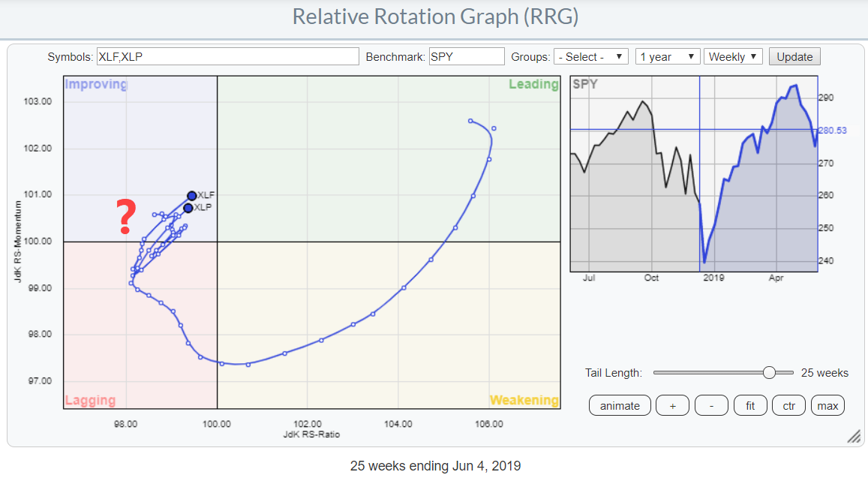Select the XLF data point marker
868x478 pixels.
[191, 196]
